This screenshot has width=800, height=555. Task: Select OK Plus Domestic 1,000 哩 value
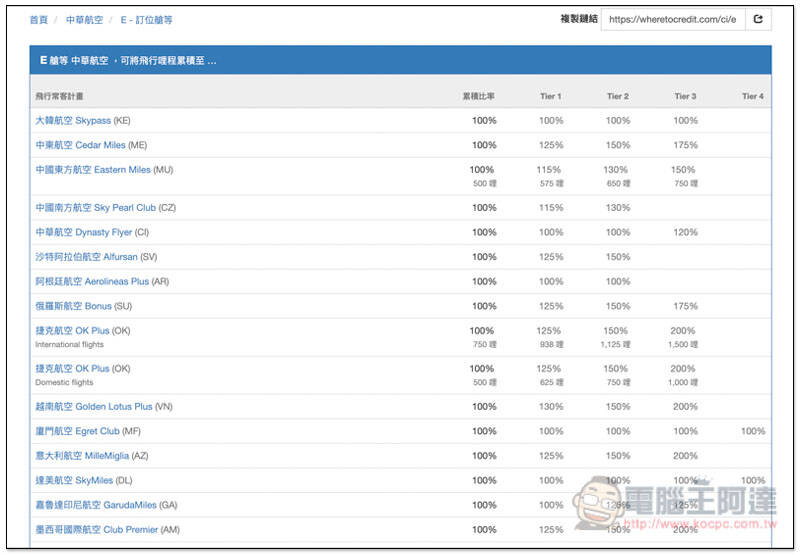pos(683,382)
